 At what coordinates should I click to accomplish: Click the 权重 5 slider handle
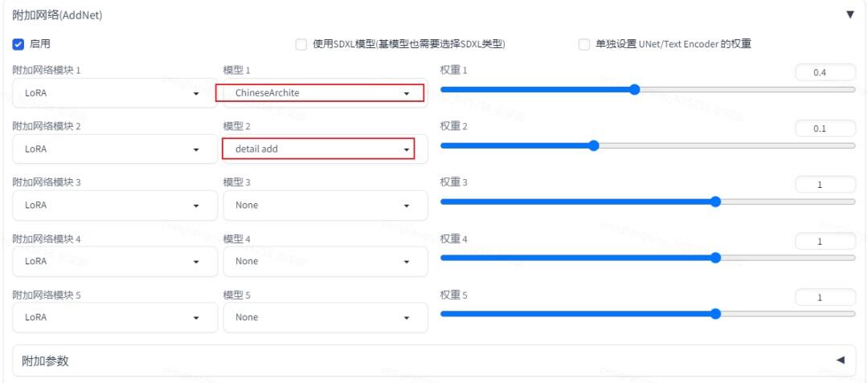715,314
